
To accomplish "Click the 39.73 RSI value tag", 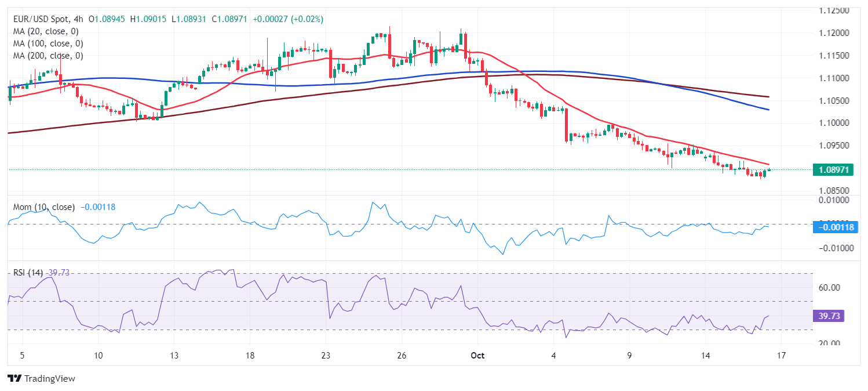I will coord(829,316).
